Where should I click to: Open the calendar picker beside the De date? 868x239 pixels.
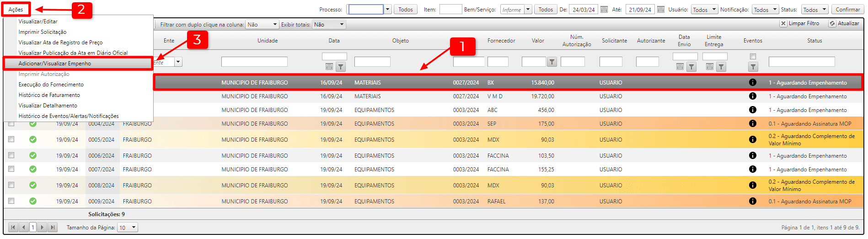pyautogui.click(x=604, y=10)
